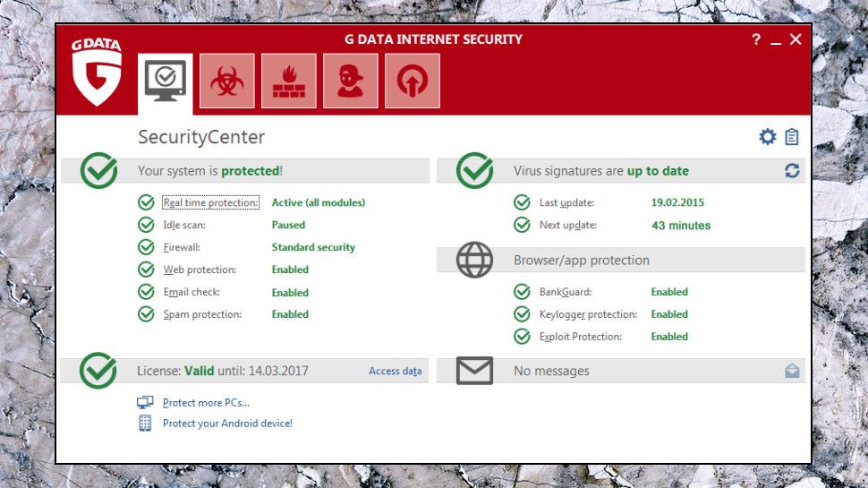Click the Real time protection status row
Viewport: 868px width, 488px height.
click(x=211, y=202)
